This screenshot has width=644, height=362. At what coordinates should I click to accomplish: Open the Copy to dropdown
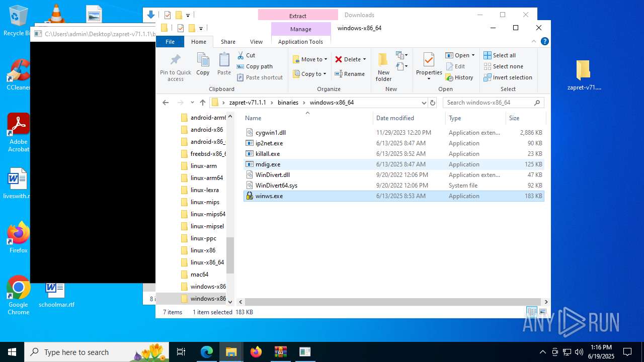(x=310, y=74)
